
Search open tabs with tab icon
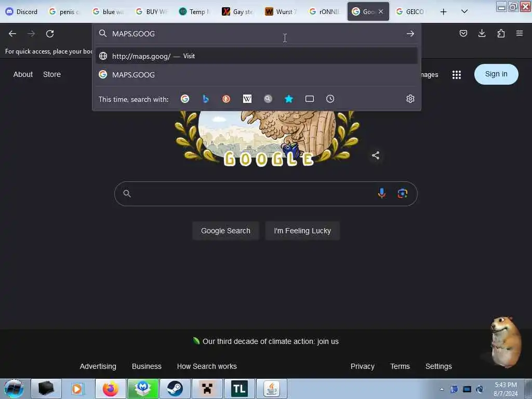point(310,99)
